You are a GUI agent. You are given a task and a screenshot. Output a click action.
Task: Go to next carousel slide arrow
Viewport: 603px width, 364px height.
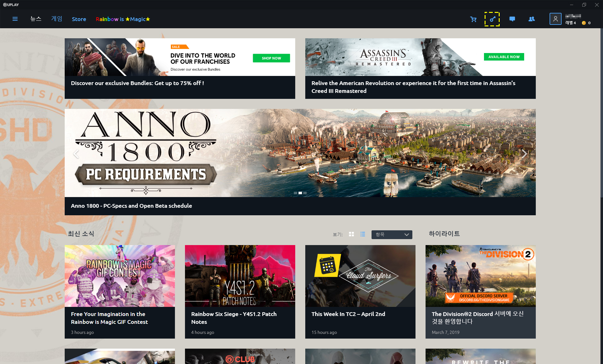(x=524, y=154)
